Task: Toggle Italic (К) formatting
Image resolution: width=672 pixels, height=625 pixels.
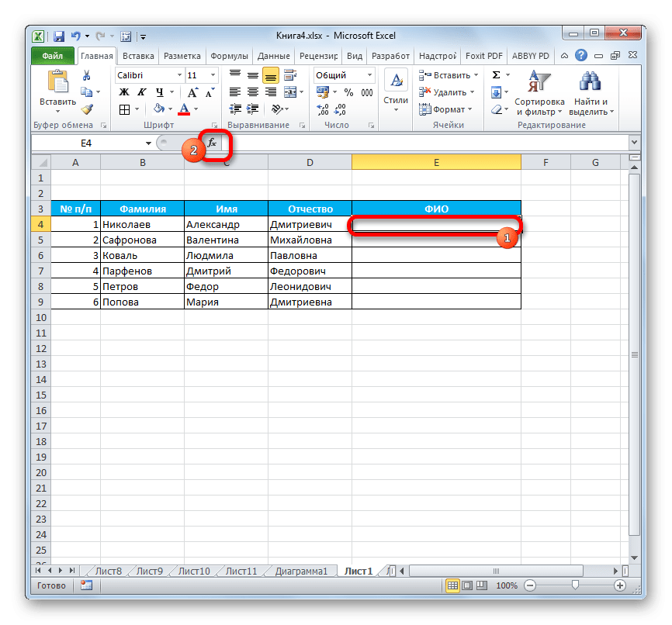Action: (141, 92)
